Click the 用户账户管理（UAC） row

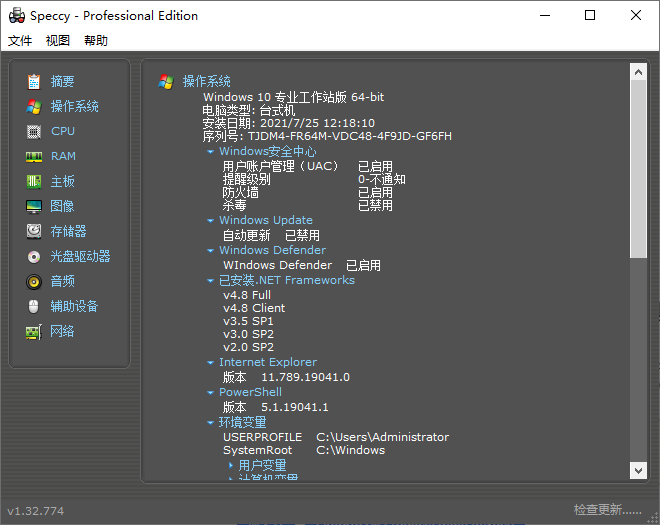(x=308, y=166)
